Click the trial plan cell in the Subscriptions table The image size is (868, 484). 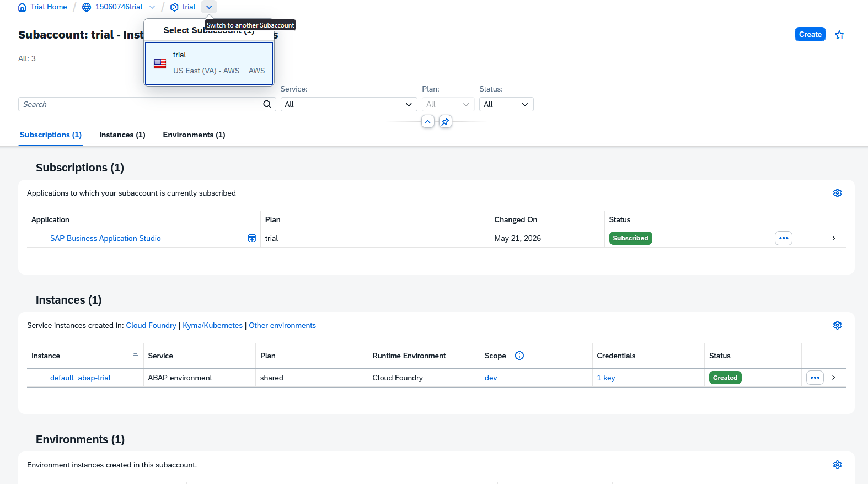[272, 238]
